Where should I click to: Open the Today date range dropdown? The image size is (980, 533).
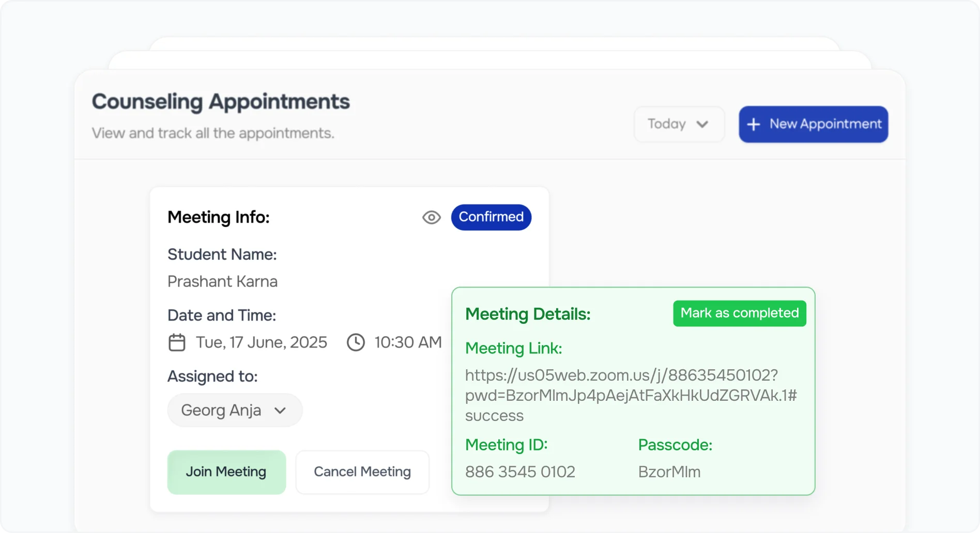point(679,124)
